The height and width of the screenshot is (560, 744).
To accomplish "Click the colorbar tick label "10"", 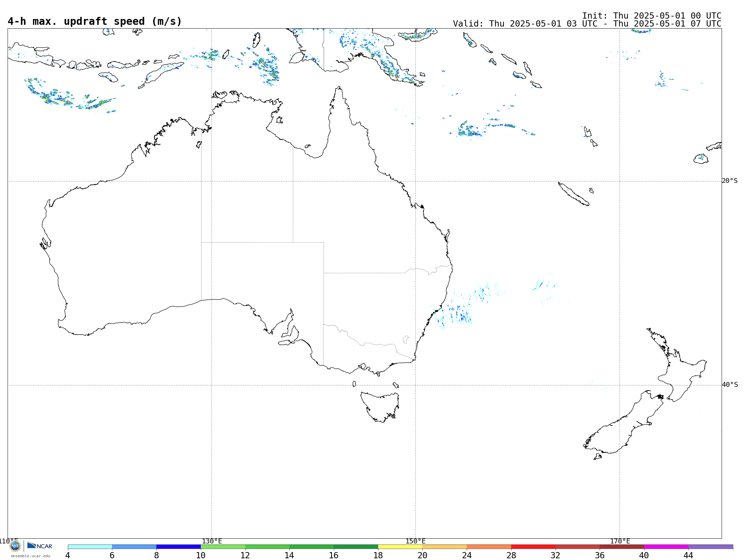I will [201, 556].
